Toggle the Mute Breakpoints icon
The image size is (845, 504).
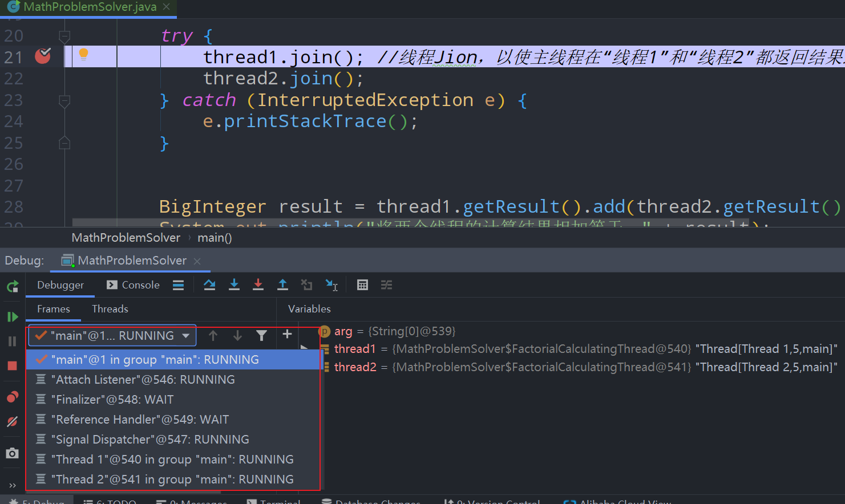pyautogui.click(x=13, y=422)
